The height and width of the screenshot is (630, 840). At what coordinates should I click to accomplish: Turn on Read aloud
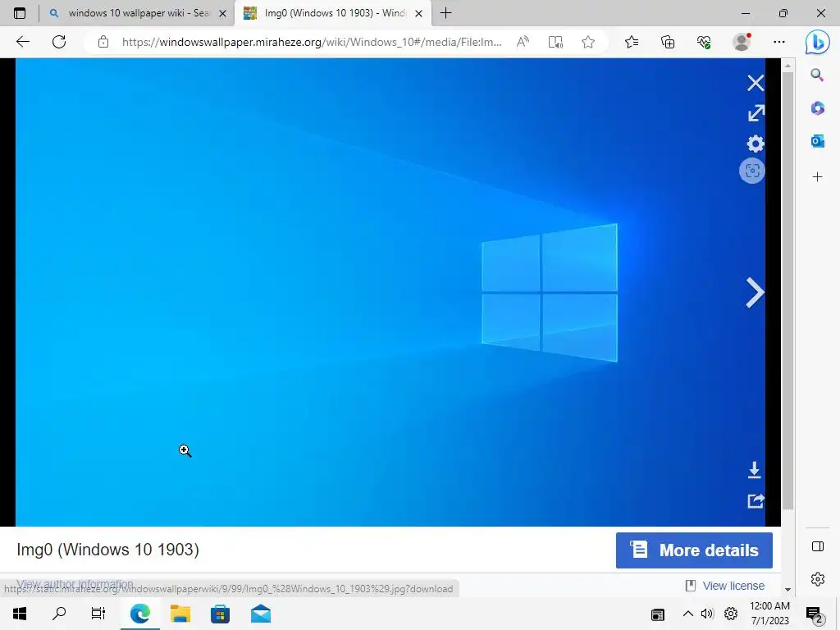pyautogui.click(x=523, y=42)
